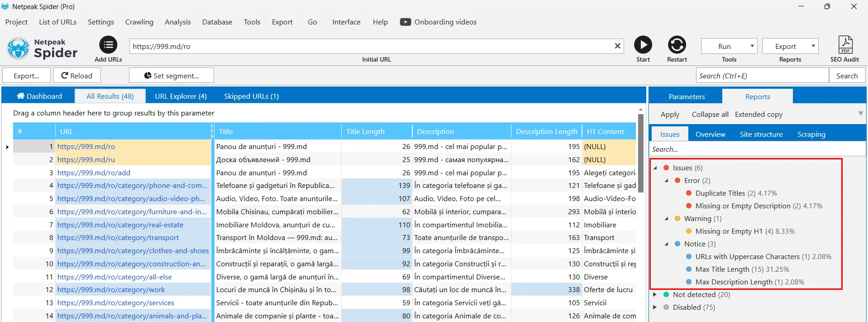Expand the Disabled (75) node
This screenshot has height=322, width=868.
(x=655, y=307)
